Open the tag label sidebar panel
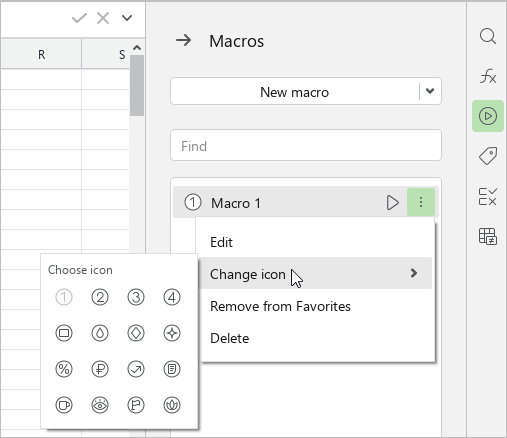This screenshot has width=507, height=438. tap(488, 156)
